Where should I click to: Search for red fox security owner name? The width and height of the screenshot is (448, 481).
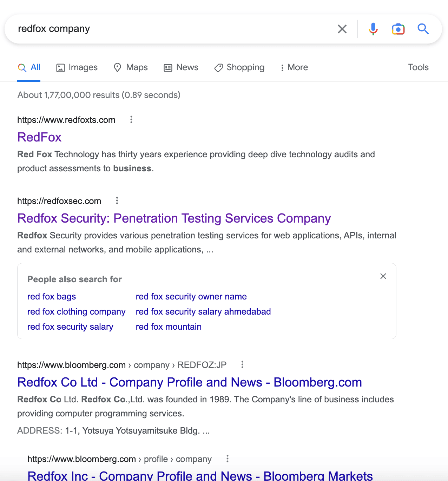point(191,297)
